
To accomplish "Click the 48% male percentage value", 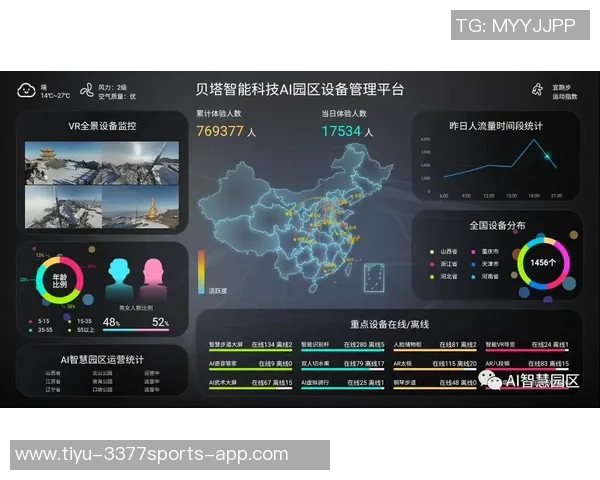I will [x=111, y=322].
